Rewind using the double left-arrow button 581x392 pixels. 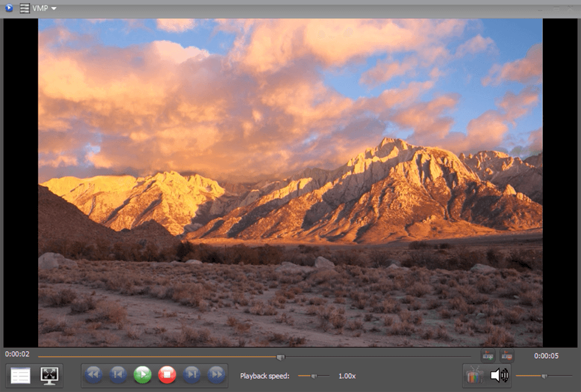click(x=94, y=374)
